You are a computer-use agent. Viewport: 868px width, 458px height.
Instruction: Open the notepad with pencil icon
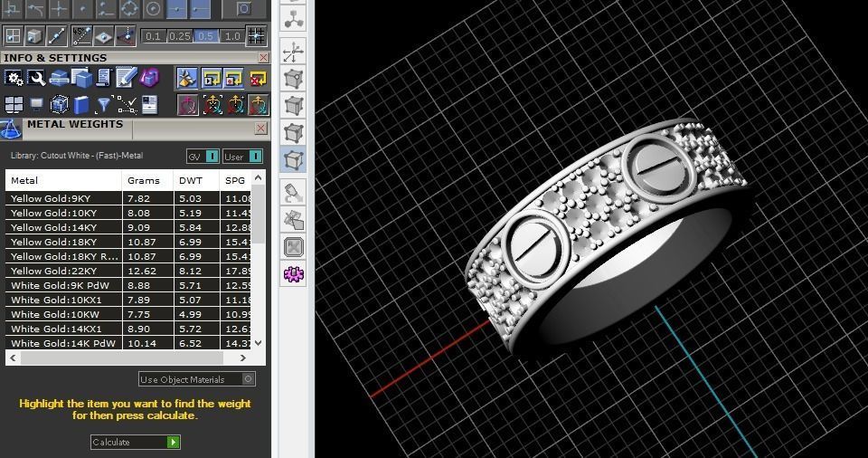127,78
